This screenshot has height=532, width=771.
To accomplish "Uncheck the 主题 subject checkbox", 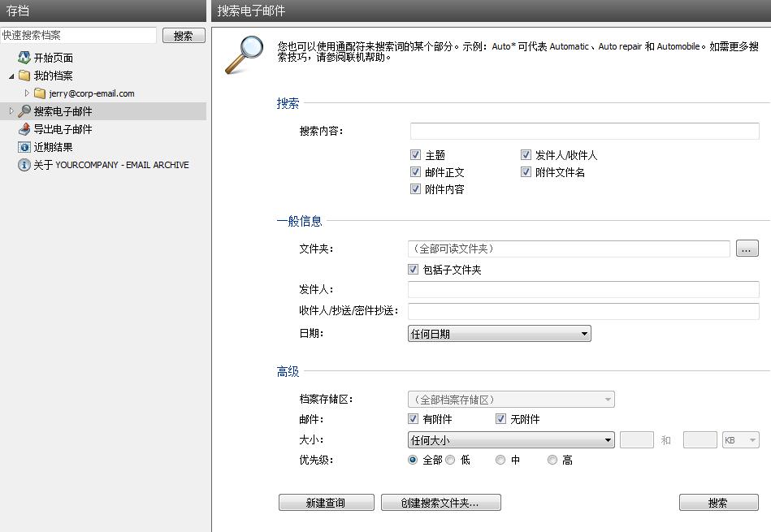I will pos(416,155).
